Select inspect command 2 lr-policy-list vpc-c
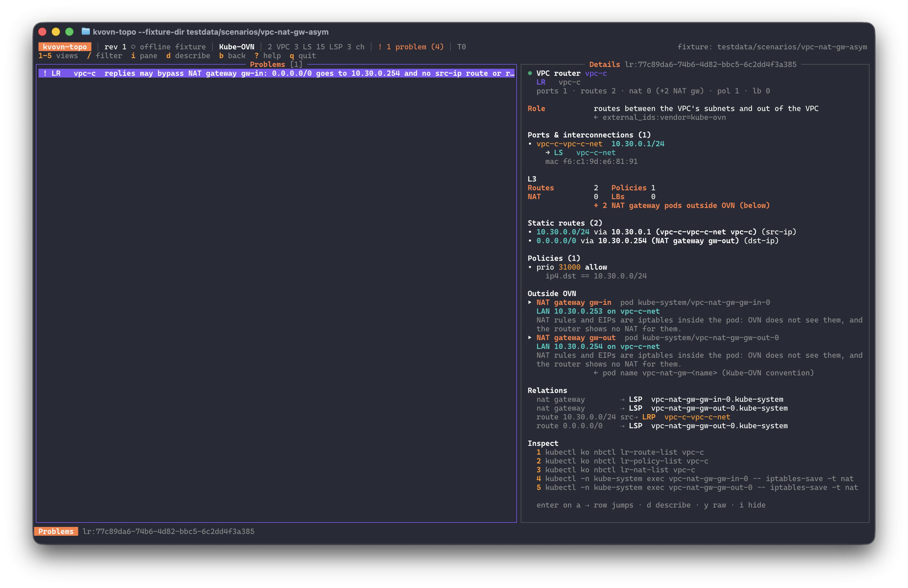Viewport: 908px width, 588px height. tap(622, 461)
